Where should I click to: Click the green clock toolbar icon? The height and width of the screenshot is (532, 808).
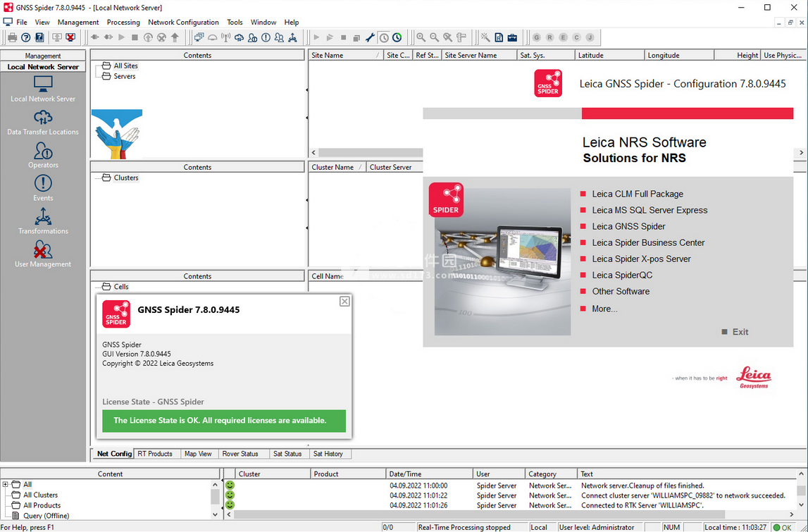[x=397, y=37]
